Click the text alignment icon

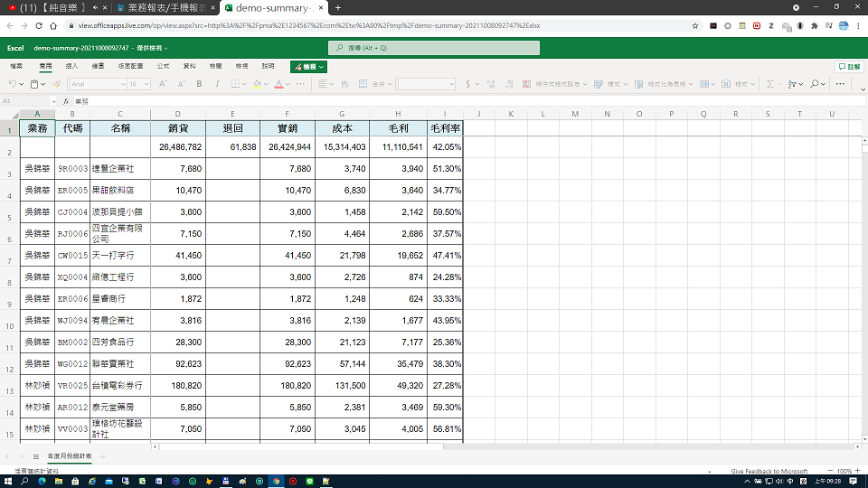pos(323,84)
